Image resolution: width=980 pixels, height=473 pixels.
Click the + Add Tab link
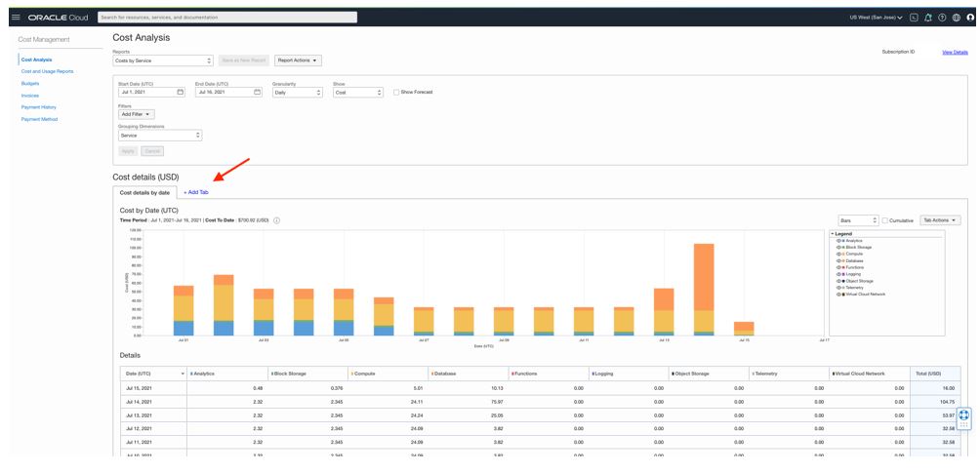point(195,192)
